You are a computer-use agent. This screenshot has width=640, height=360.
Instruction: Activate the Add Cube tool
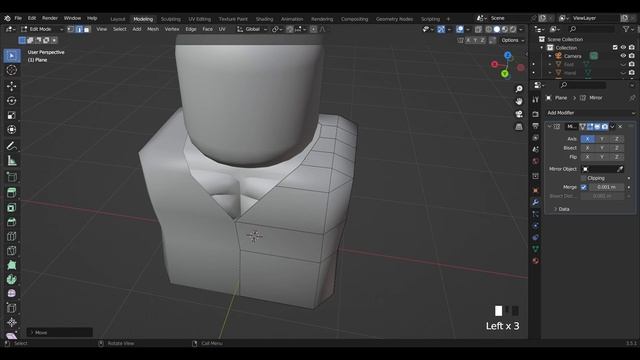click(x=12, y=177)
